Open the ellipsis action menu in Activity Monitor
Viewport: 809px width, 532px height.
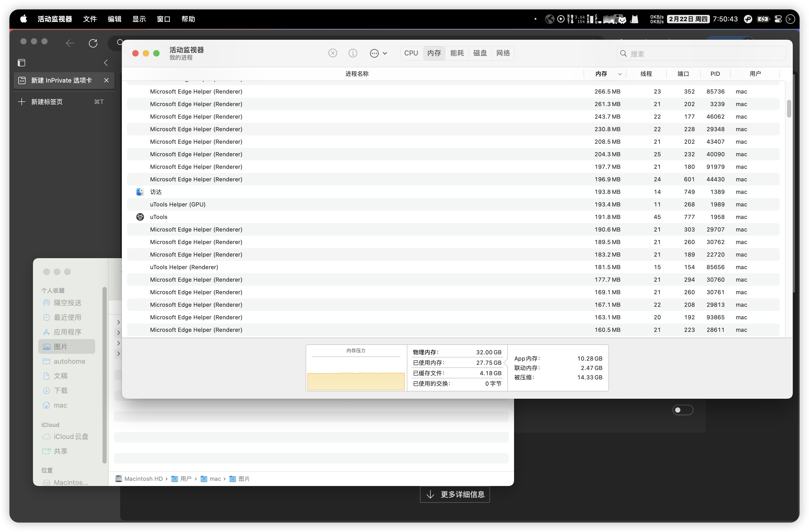(378, 53)
